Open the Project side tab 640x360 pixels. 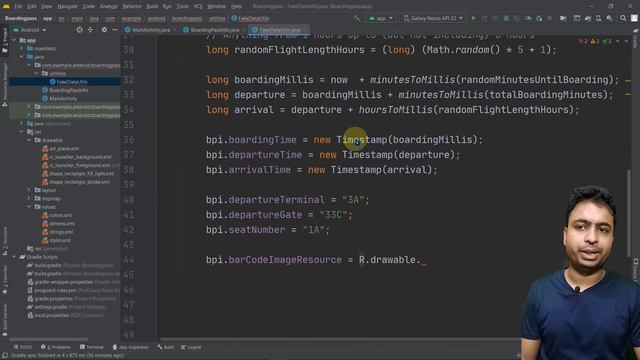point(4,40)
